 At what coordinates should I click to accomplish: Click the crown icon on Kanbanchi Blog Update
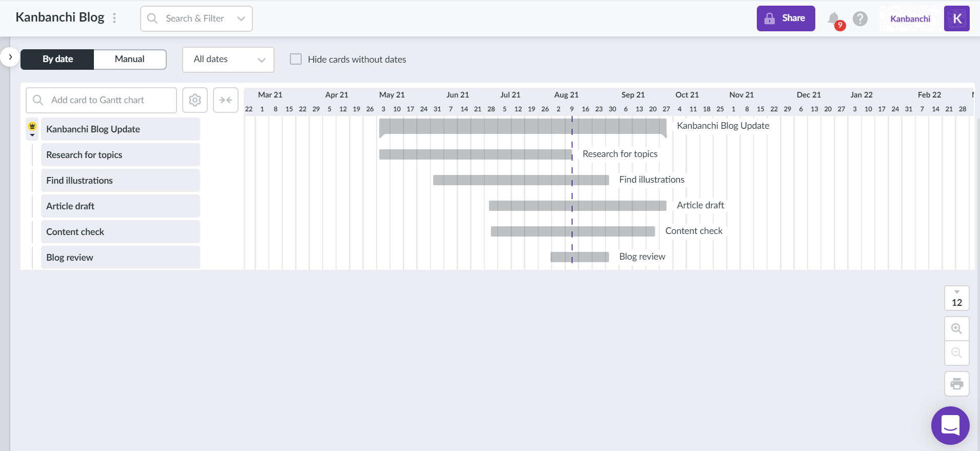32,126
